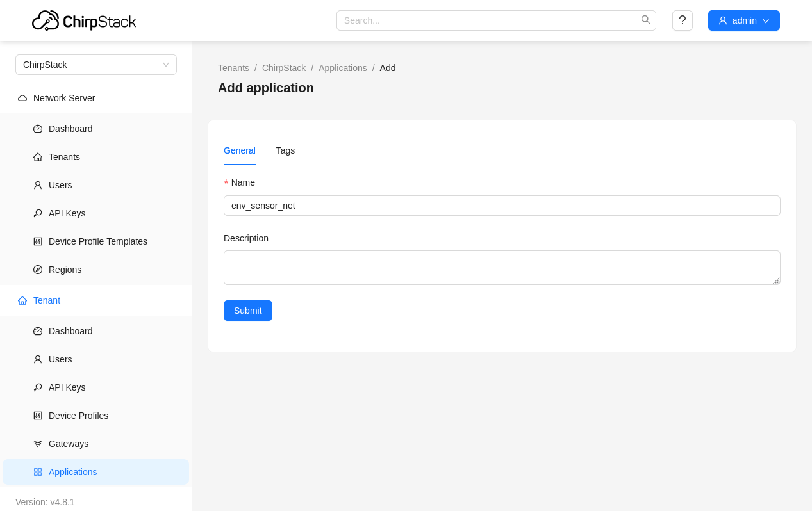The image size is (812, 511).
Task: Click the Tenant section home icon
Action: coord(22,300)
